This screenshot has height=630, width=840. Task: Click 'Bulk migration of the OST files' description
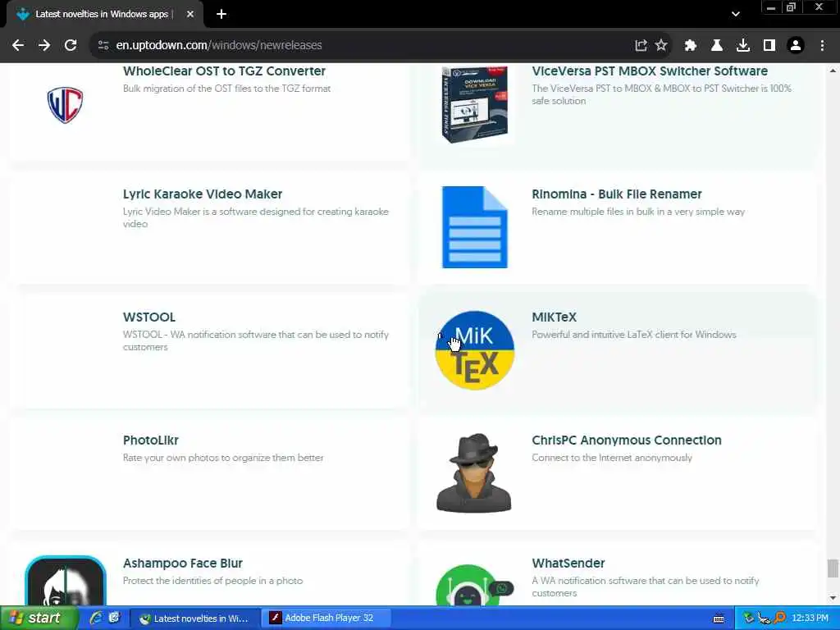[x=226, y=89]
